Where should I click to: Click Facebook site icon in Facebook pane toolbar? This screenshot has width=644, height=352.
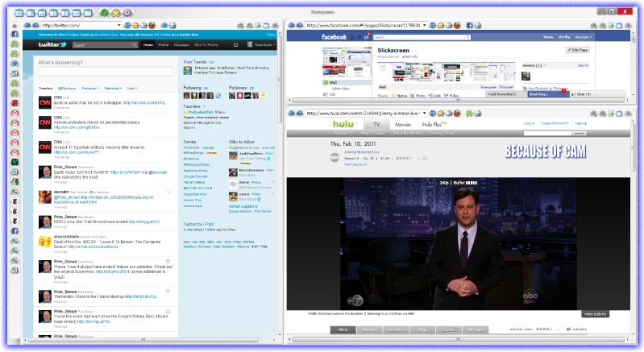pos(469,26)
